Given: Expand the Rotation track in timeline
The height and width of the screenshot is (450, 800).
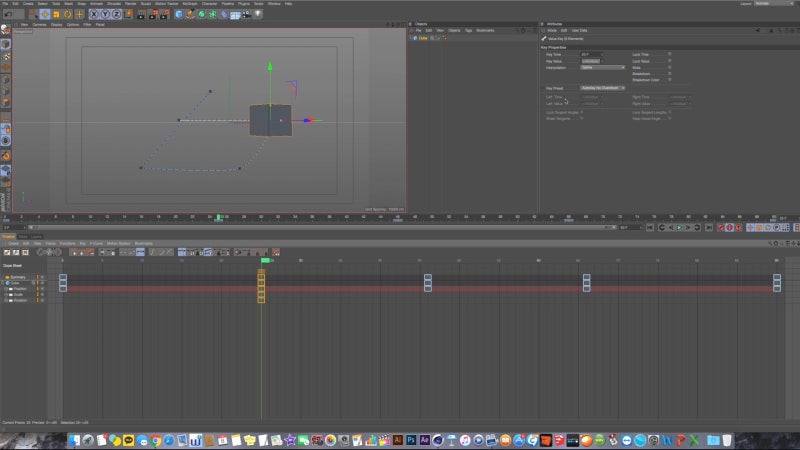Looking at the screenshot, I should point(6,301).
